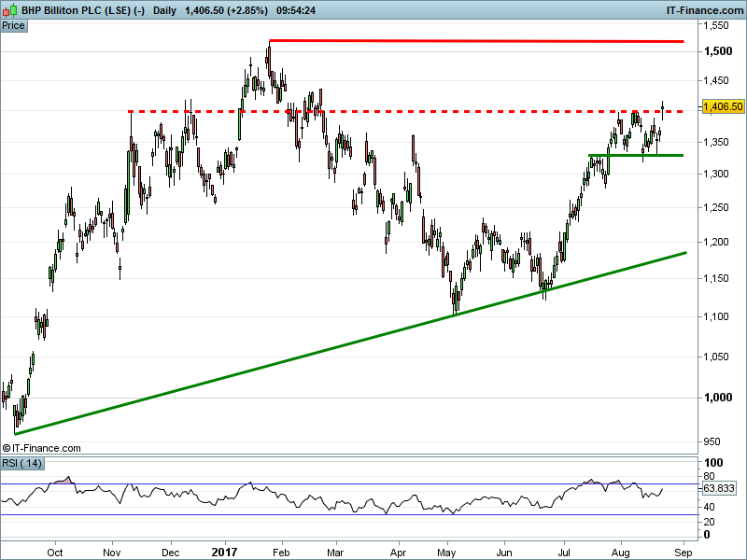Click the RSI axis value 80

point(709,476)
